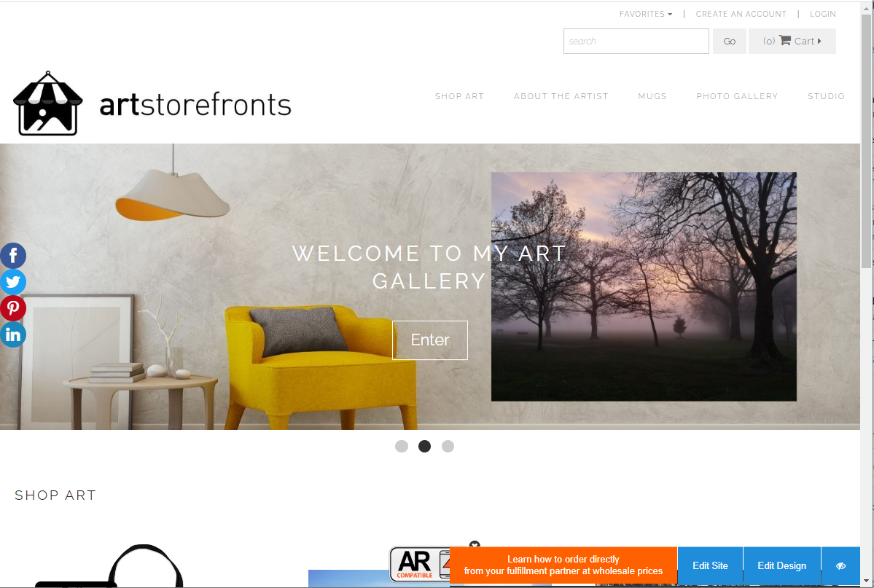Click the Edit Design button
Viewport: 874px width, 588px height.
(x=781, y=565)
